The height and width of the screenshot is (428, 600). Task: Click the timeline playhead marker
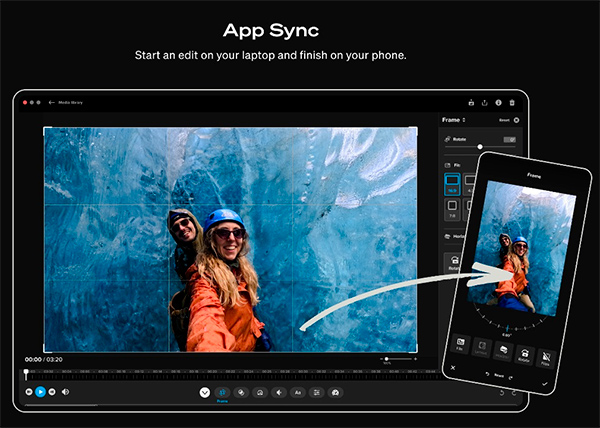pos(26,373)
